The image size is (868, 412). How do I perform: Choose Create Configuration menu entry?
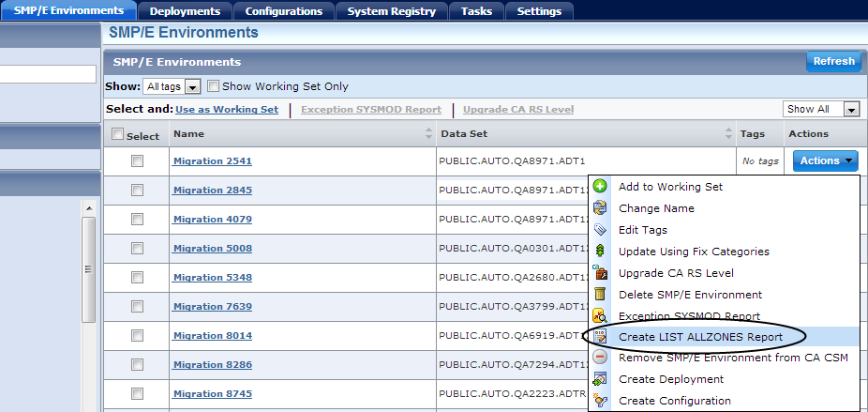[675, 401]
